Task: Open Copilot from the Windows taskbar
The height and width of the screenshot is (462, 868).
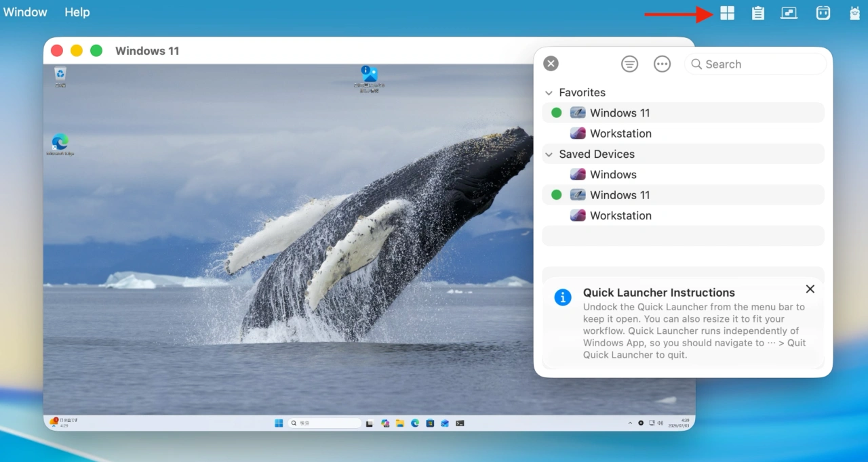Action: click(385, 423)
